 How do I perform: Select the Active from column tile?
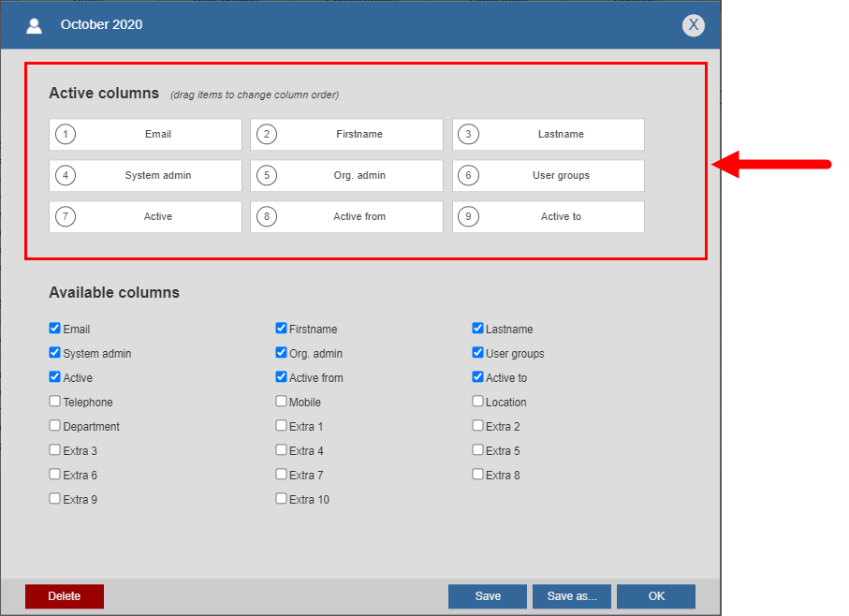coord(346,216)
